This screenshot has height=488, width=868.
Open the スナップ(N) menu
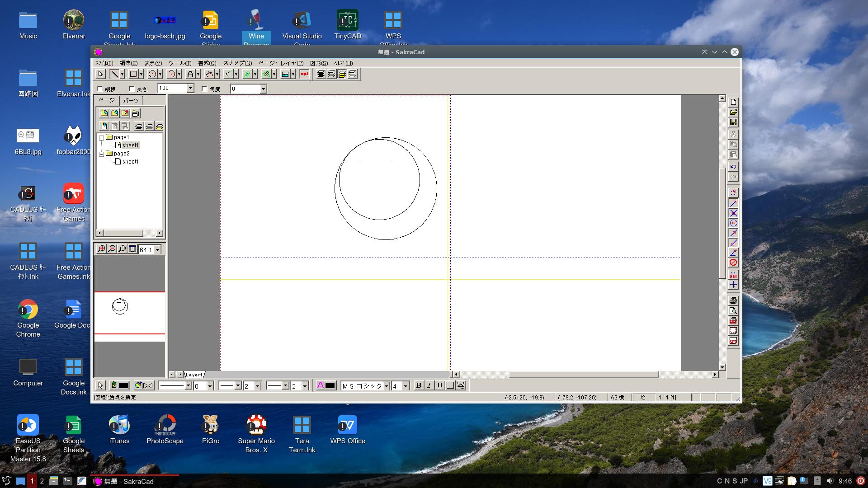pyautogui.click(x=237, y=63)
